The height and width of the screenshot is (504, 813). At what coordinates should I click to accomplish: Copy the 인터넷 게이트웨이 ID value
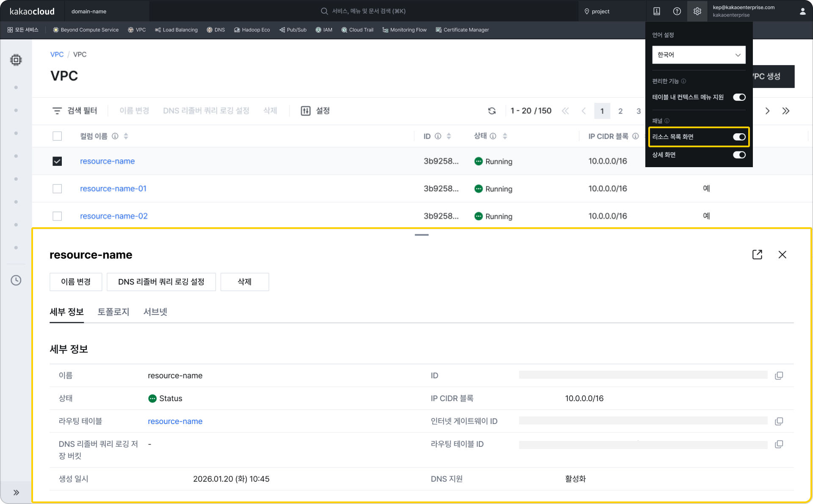779,421
